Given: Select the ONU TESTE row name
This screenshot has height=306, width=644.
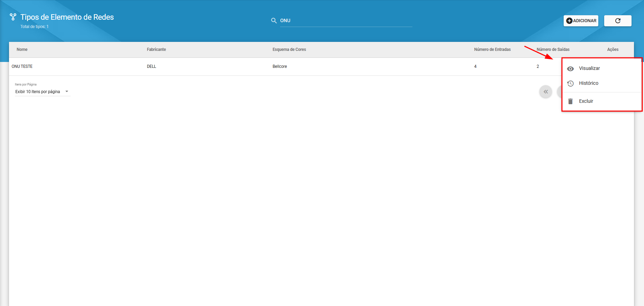Looking at the screenshot, I should pyautogui.click(x=22, y=66).
